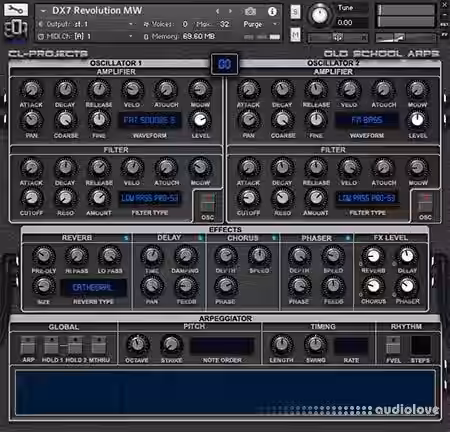Image resolution: width=450 pixels, height=432 pixels.
Task: Click Oscillator 2 FINE knob
Action: click(316, 120)
